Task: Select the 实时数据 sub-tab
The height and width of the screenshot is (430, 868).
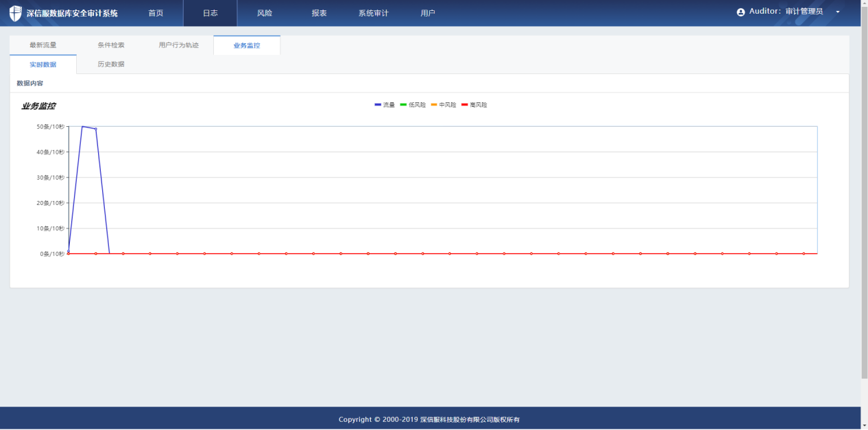Action: 43,64
